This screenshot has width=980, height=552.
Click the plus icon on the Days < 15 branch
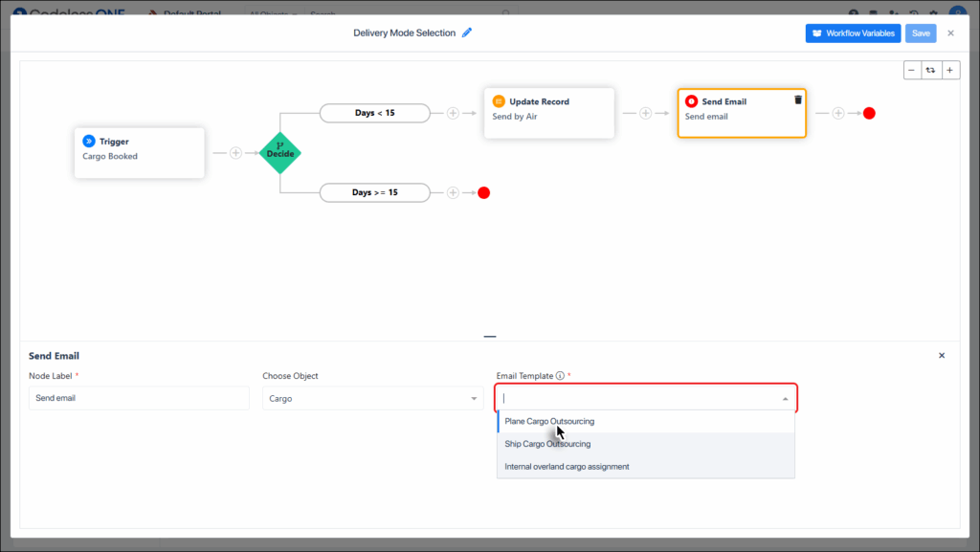[452, 112]
